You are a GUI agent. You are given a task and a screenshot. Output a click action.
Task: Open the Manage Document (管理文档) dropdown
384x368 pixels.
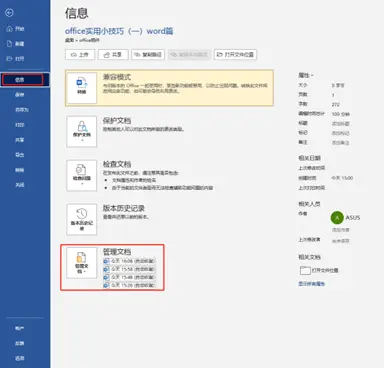(82, 263)
